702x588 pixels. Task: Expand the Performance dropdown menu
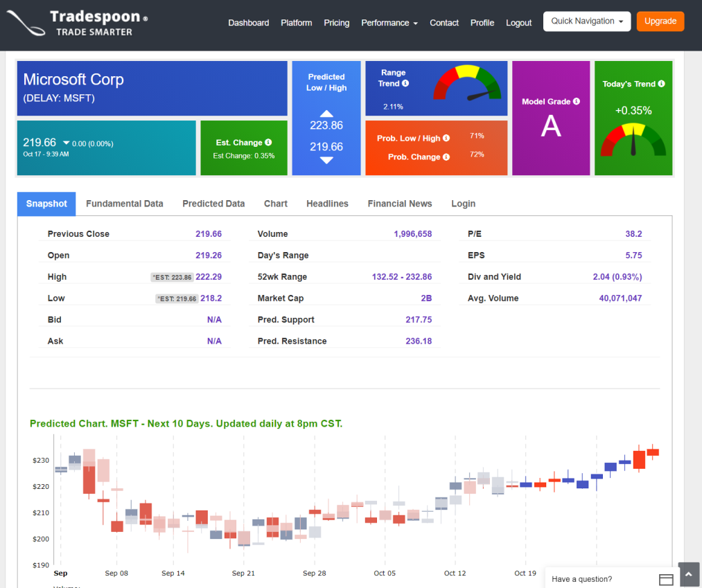(389, 23)
